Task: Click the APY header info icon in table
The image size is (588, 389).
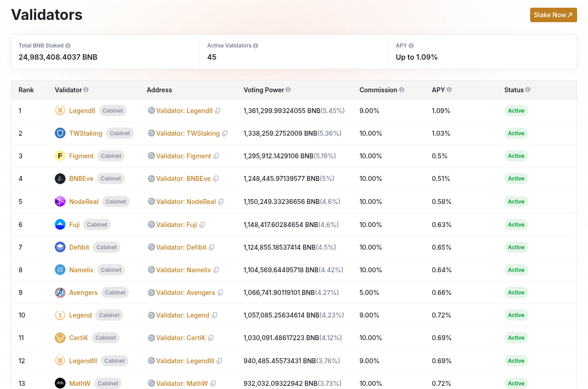Action: 449,90
